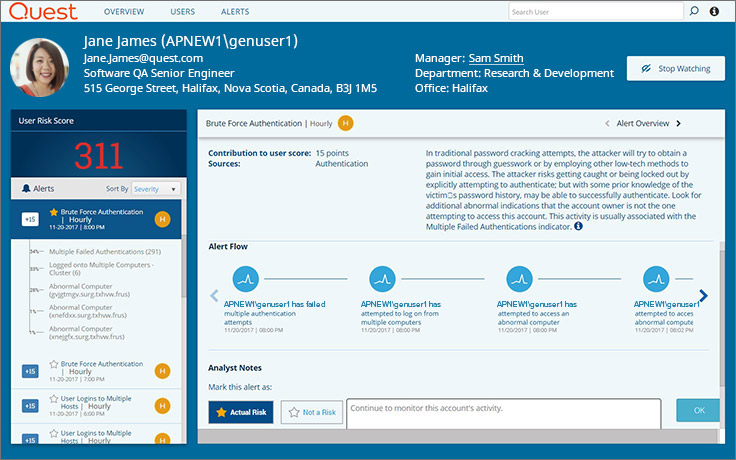Go to previous alert view chevron
Image resolution: width=736 pixels, height=460 pixels.
click(607, 123)
